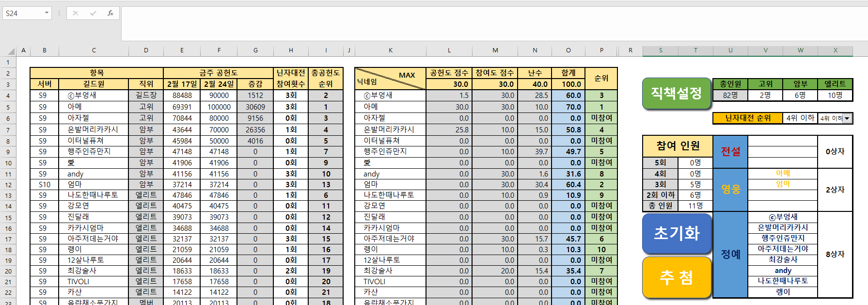This screenshot has height=305, width=868.
Task: Click the formula bar options dots
Action: (59, 13)
